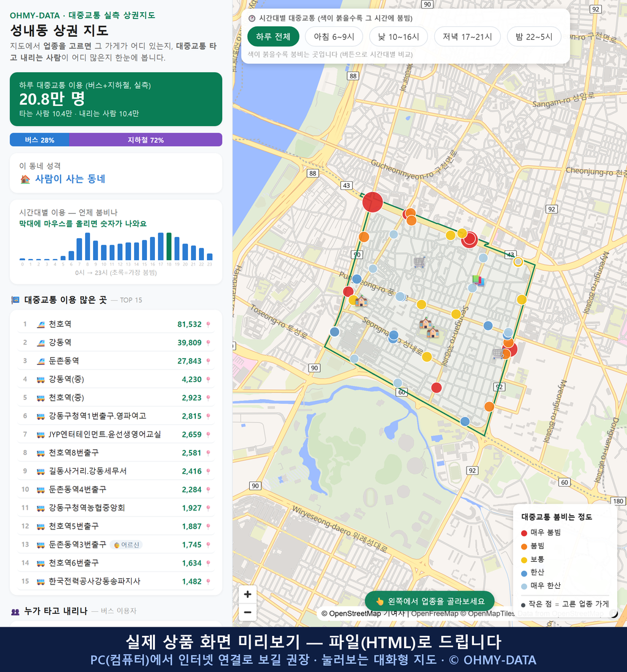Zoom in with the map plus button
The height and width of the screenshot is (672, 627).
247,594
